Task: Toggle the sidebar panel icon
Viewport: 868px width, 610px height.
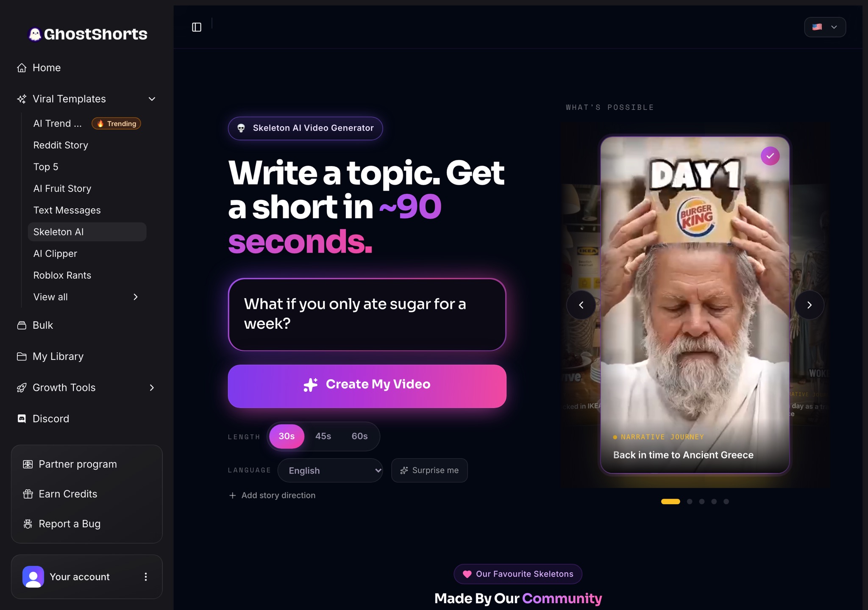Action: point(197,27)
